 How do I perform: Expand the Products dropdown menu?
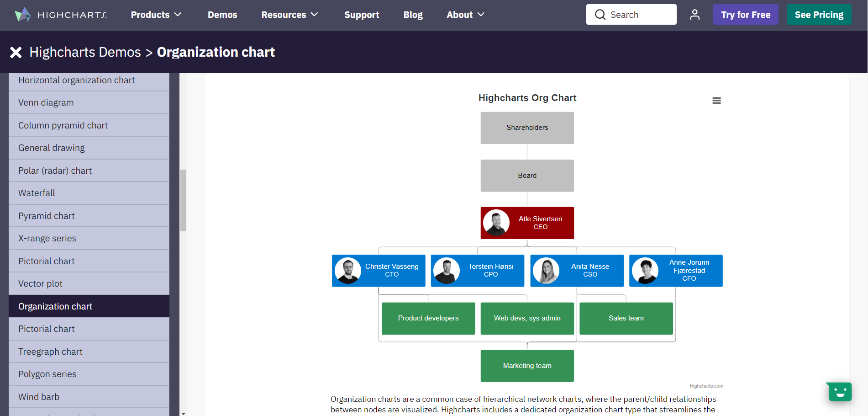156,15
